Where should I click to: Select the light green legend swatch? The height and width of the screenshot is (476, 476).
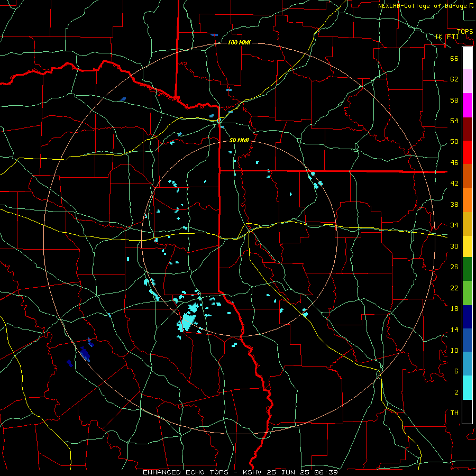(467, 293)
